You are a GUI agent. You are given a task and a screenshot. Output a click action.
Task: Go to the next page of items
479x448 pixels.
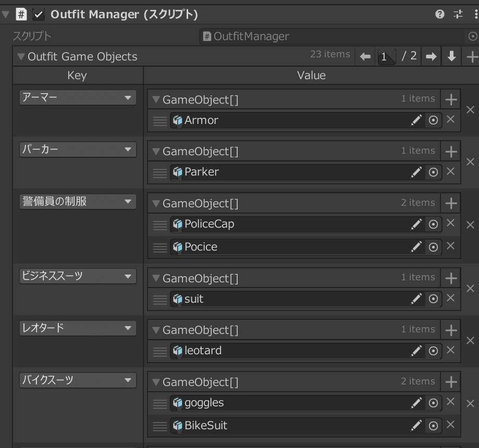(431, 56)
